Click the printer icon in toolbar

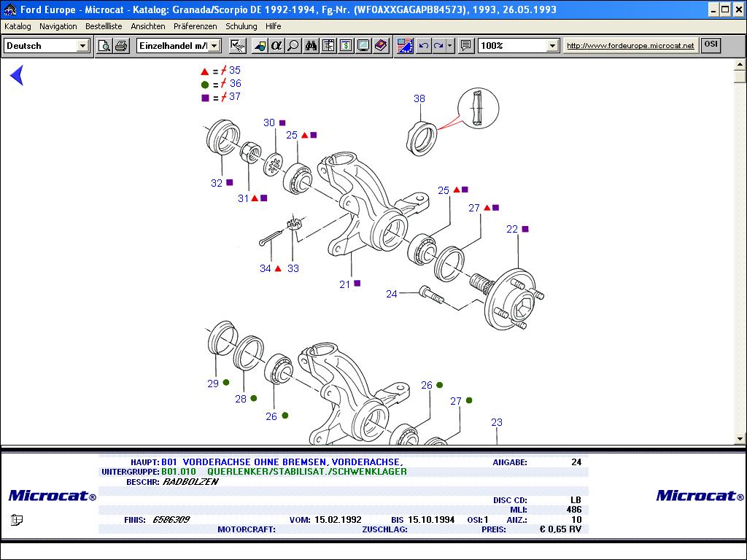[x=121, y=46]
